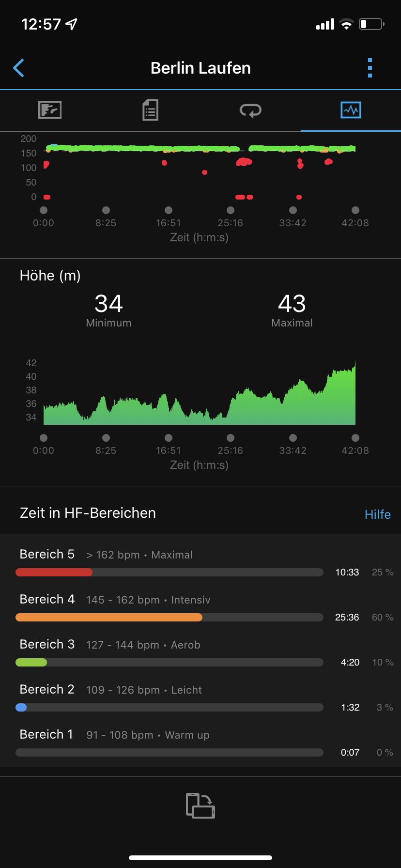This screenshot has height=868, width=401.
Task: Switch to the activity overview tab
Action: click(x=50, y=110)
